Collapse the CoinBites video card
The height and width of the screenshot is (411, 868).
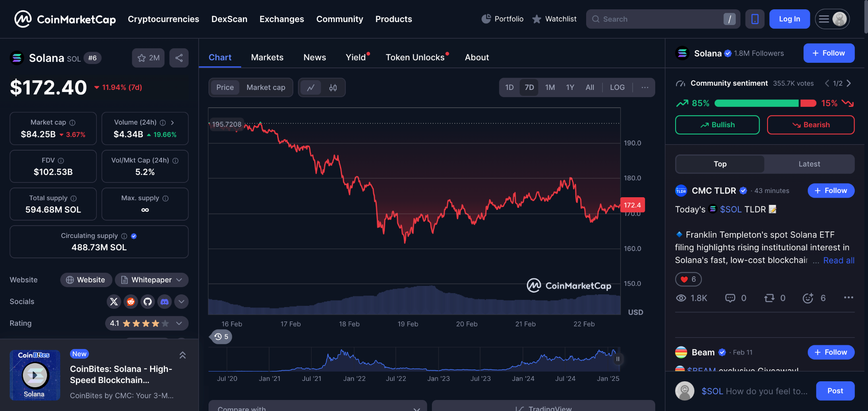pos(183,355)
